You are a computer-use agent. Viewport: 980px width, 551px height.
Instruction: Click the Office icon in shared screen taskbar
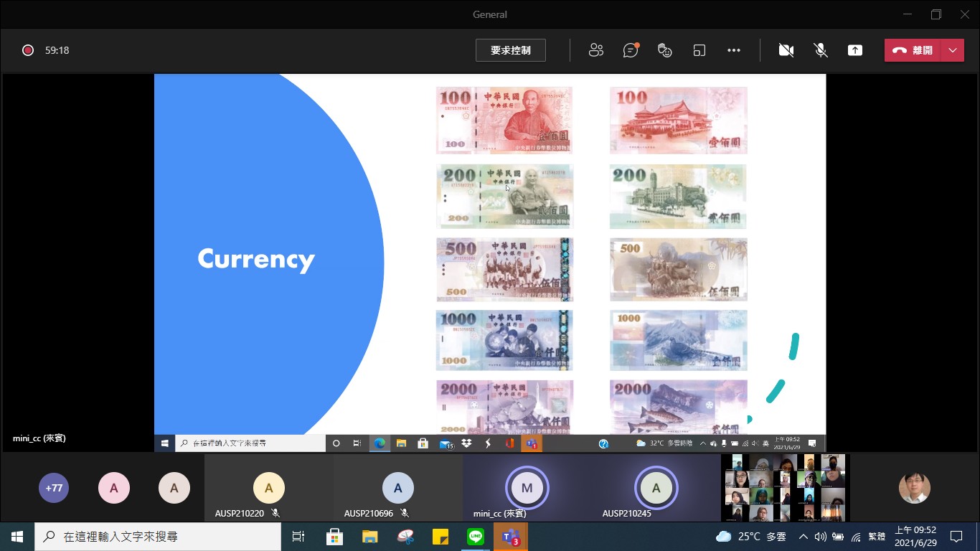click(510, 443)
